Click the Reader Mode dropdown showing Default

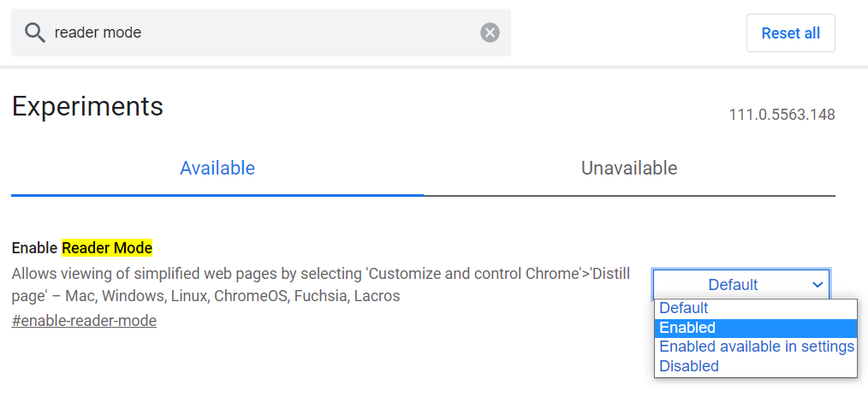point(733,284)
